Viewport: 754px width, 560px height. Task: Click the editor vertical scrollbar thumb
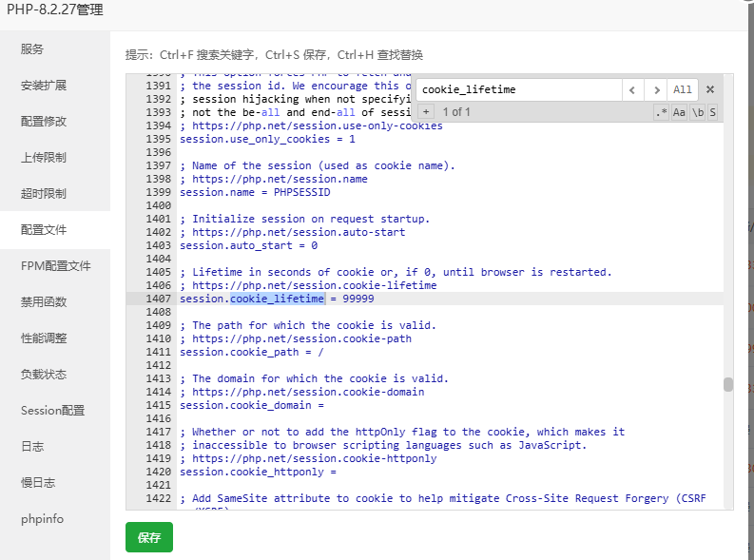pyautogui.click(x=728, y=384)
